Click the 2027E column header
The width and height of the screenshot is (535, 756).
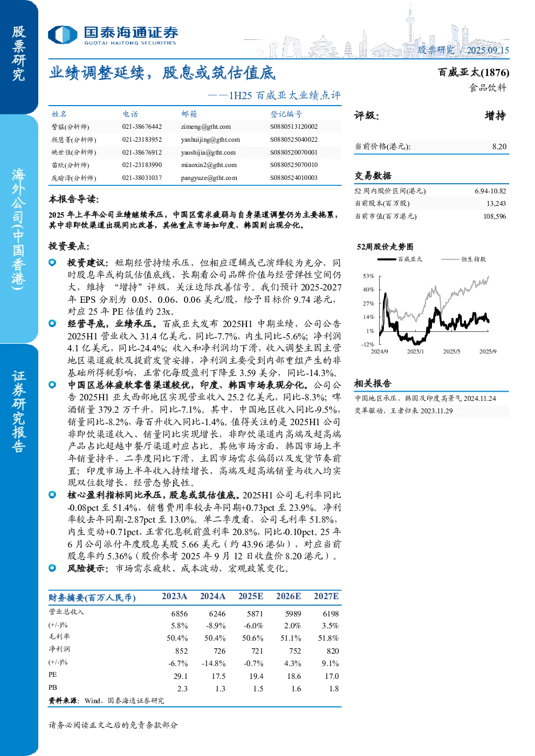pyautogui.click(x=326, y=597)
